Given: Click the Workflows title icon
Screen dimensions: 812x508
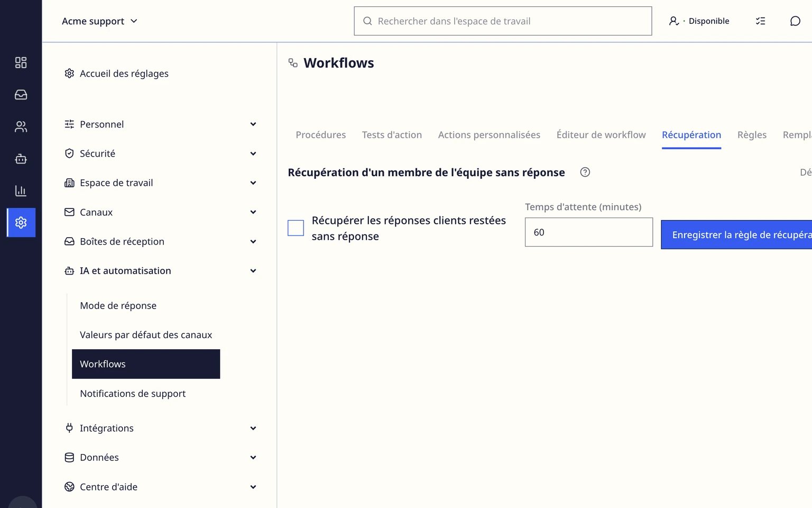Looking at the screenshot, I should pyautogui.click(x=293, y=63).
